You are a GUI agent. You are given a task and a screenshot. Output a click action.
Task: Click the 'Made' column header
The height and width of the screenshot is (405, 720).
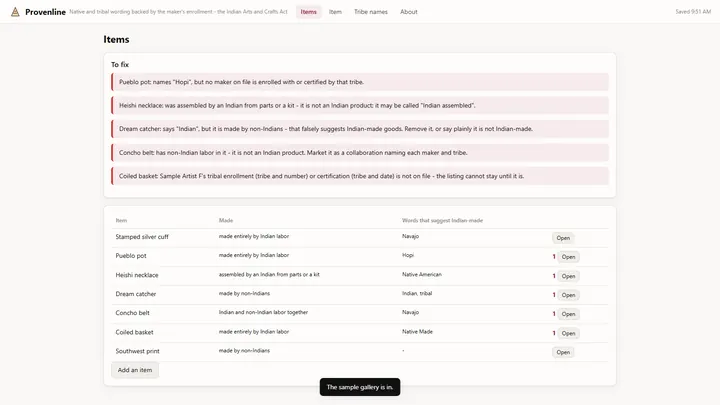[226, 220]
